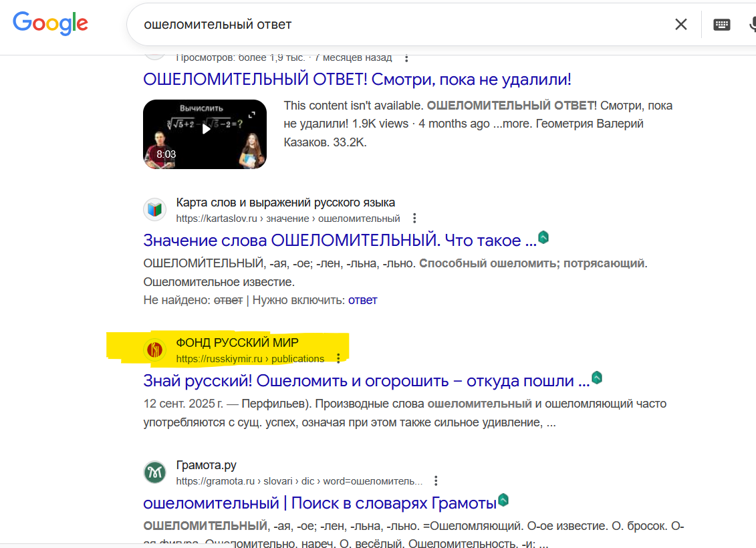Open Значение слова ОШЕЛОМИТЕЛЬНЫЙ result link

[x=340, y=240]
